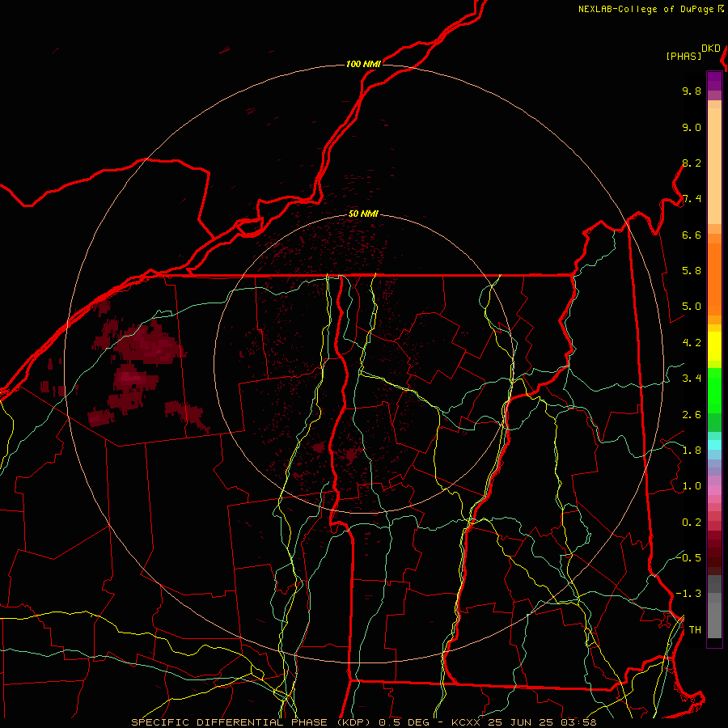
Task: Click the bright green segment of the color bar
Action: (x=714, y=391)
